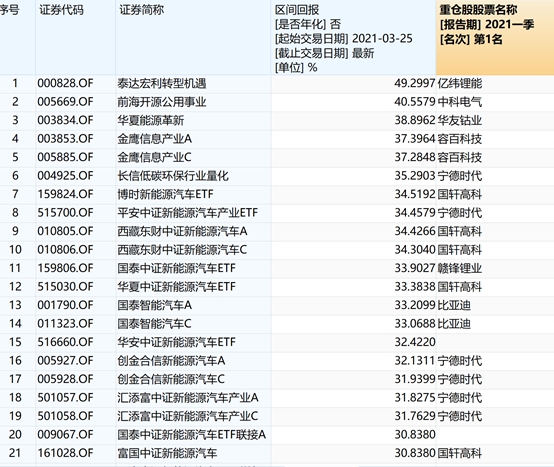Click fund name 前海开源公用事业
This screenshot has height=467, width=554.
(x=162, y=102)
